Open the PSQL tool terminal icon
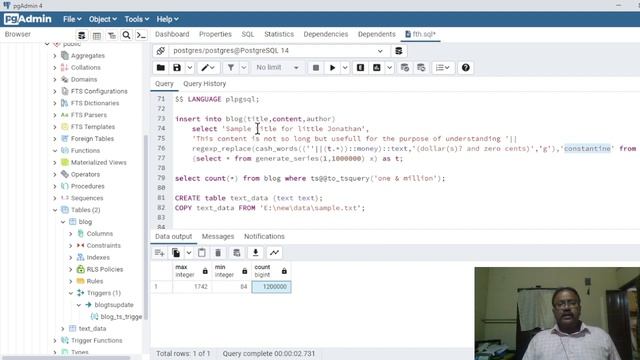This screenshot has width=640, height=360. [x=141, y=36]
